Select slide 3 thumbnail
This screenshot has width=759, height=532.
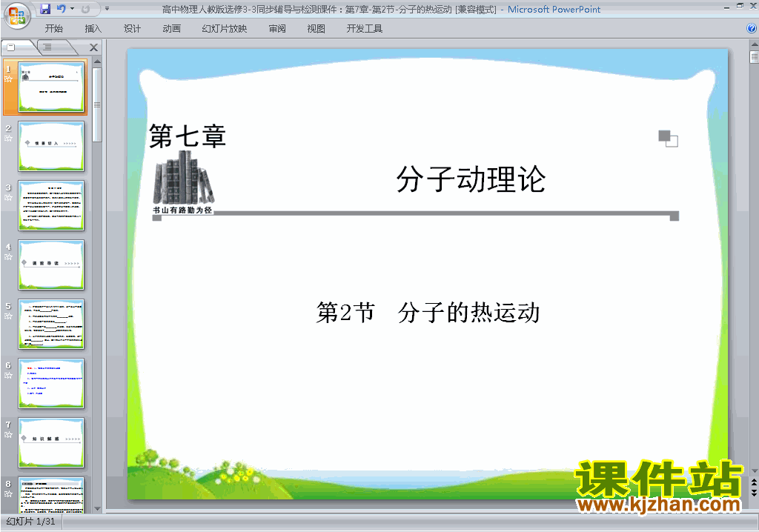(x=51, y=206)
